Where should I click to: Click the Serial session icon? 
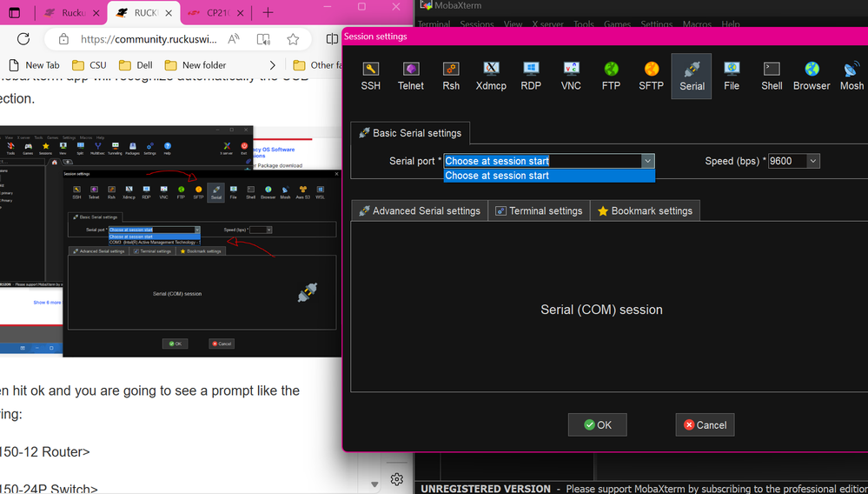pyautogui.click(x=692, y=76)
